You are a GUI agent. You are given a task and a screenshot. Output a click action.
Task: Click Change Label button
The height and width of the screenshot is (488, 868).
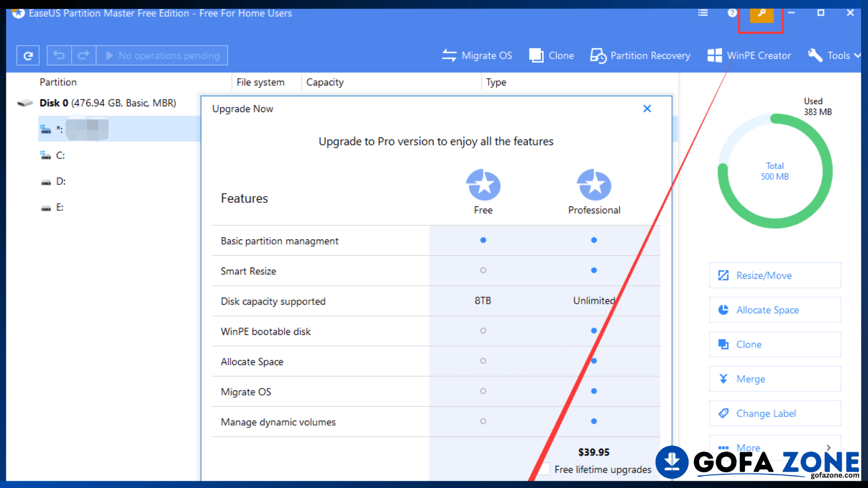pos(775,413)
